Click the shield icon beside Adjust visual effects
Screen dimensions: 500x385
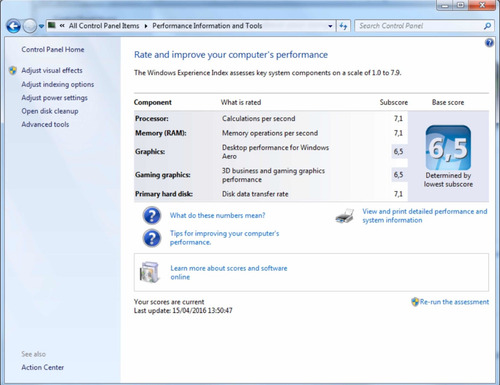click(13, 70)
